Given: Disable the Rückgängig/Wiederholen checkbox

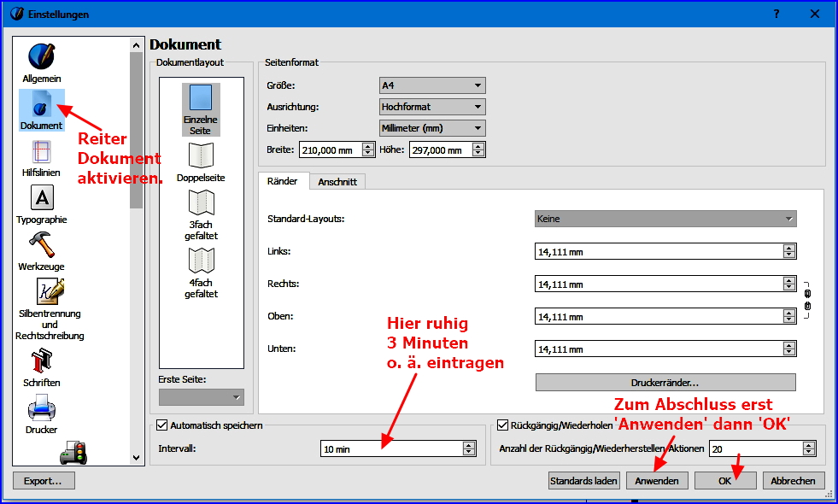Looking at the screenshot, I should tap(502, 425).
